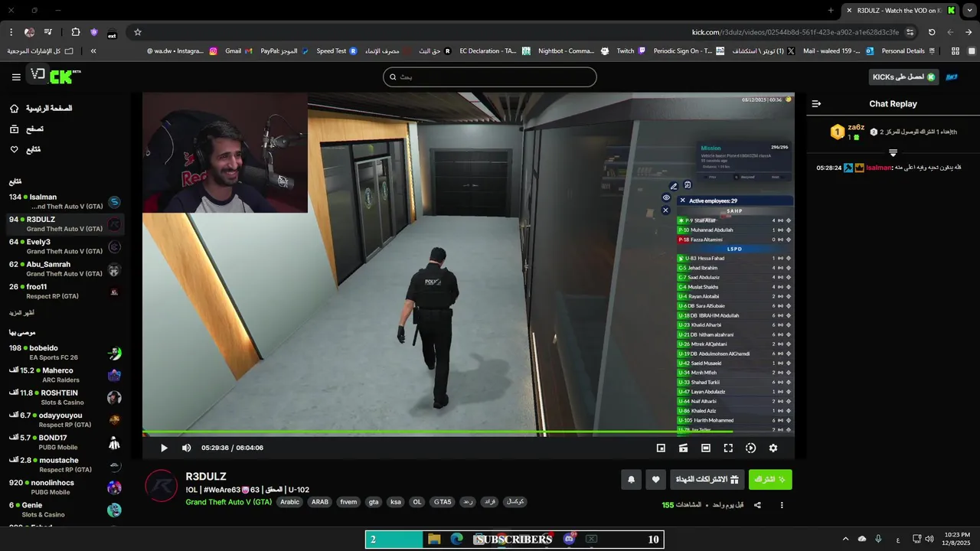Follow R3DULZ with the heart button
980x551 pixels.
[655, 480]
